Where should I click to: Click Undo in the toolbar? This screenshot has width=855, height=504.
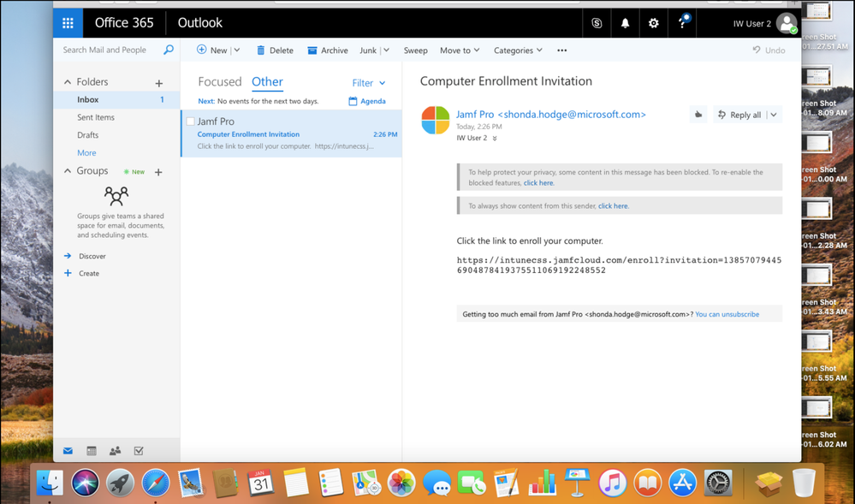pyautogui.click(x=769, y=50)
